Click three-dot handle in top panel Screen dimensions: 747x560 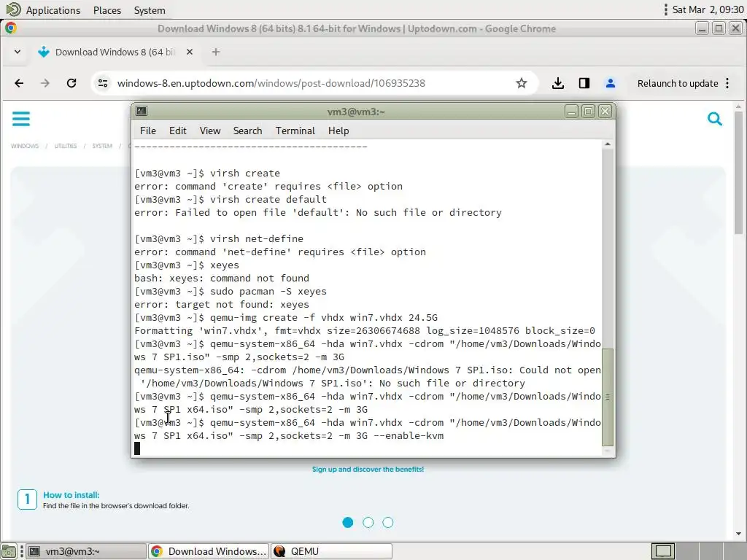coord(665,9)
